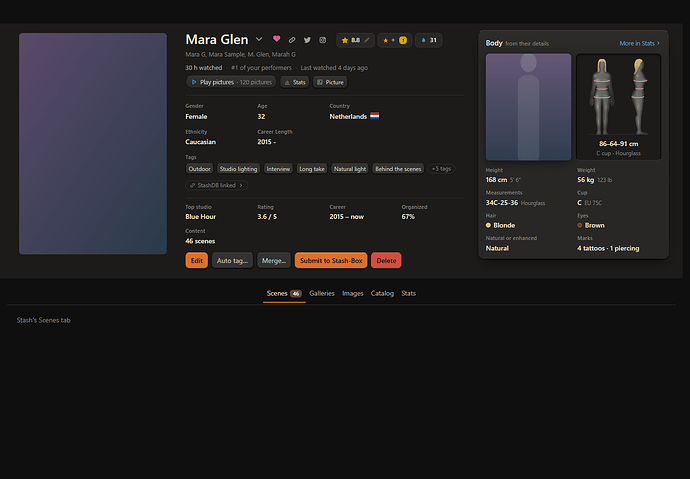This screenshot has height=479, width=690.
Task: Switch to the Galleries tab
Action: (x=322, y=293)
